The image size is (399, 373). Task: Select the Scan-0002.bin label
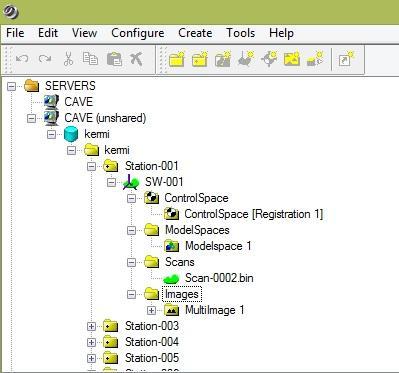pyautogui.click(x=219, y=278)
